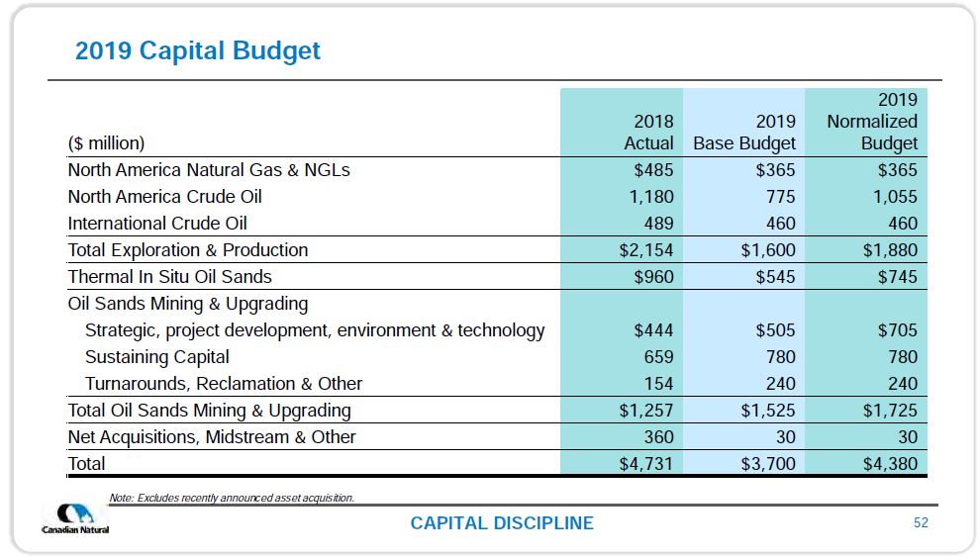Click the 'Oil Sands Mining & Upgrading' section heading
The image size is (980, 556).
tap(187, 304)
